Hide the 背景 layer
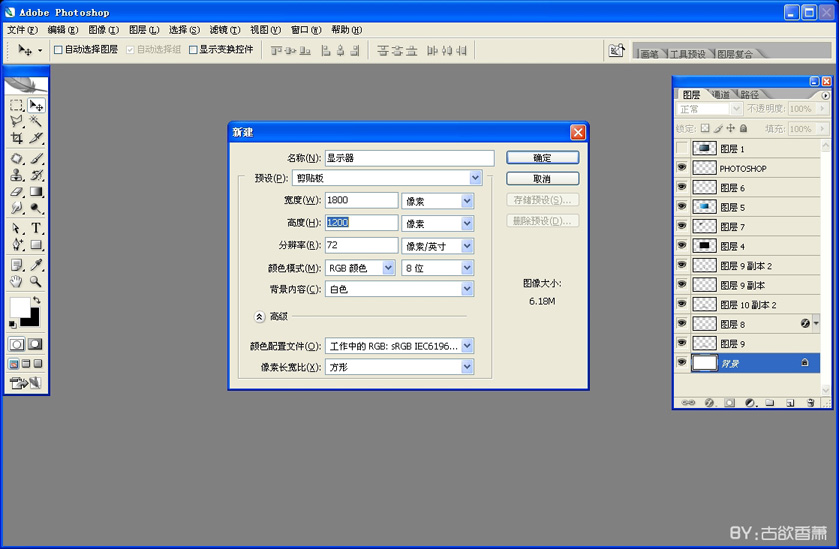The width and height of the screenshot is (839, 549). pos(682,363)
